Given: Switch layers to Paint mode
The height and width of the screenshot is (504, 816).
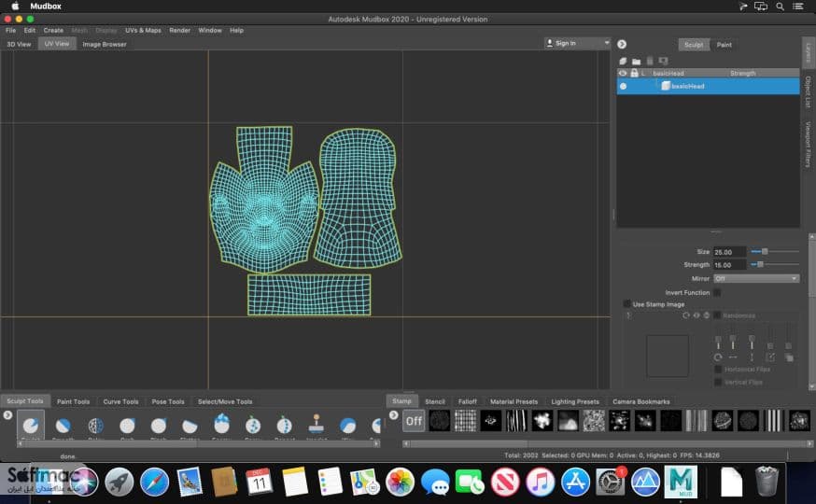Looking at the screenshot, I should coord(724,45).
